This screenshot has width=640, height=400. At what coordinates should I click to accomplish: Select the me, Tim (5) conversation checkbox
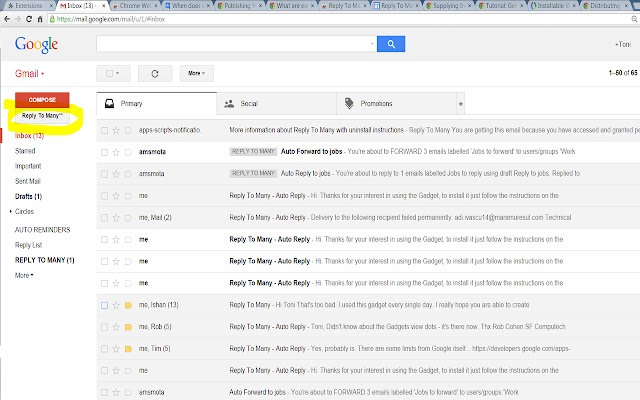click(104, 349)
